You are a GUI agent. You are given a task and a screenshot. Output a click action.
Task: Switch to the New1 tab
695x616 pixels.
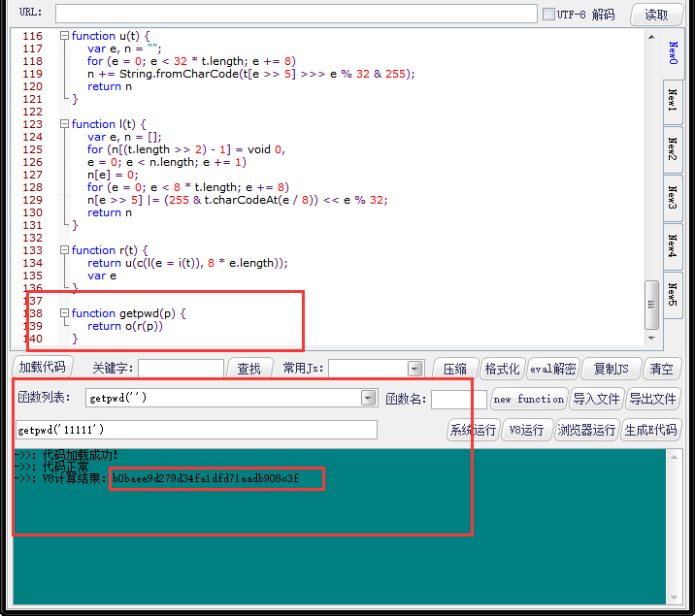coord(673,101)
